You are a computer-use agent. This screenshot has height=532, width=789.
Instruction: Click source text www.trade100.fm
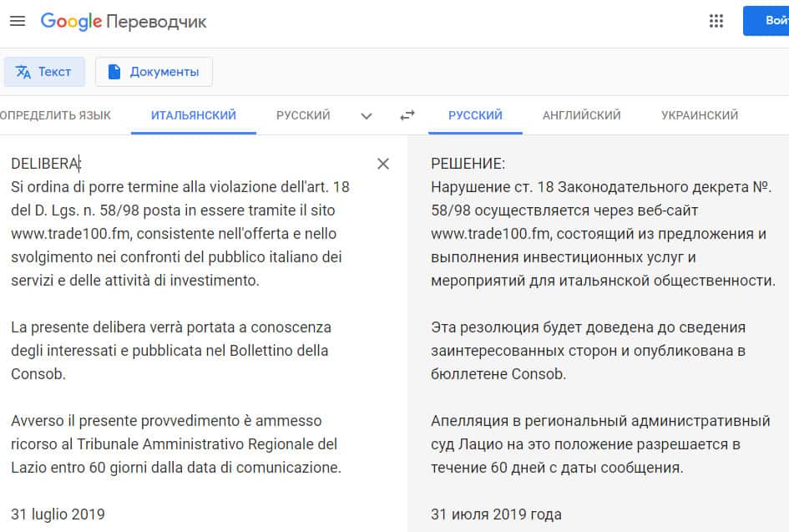pos(72,234)
